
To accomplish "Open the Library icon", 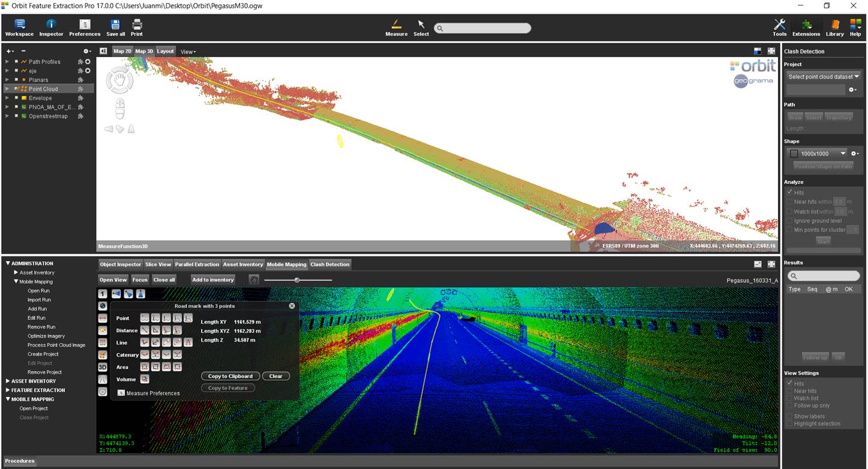I will (x=834, y=25).
